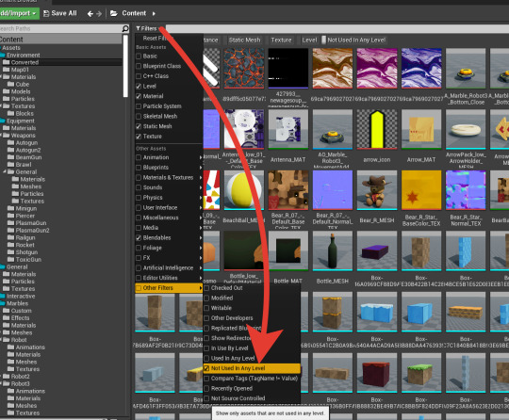The image size is (509, 420).
Task: Uncheck the Material filter checkbox
Action: click(139, 96)
